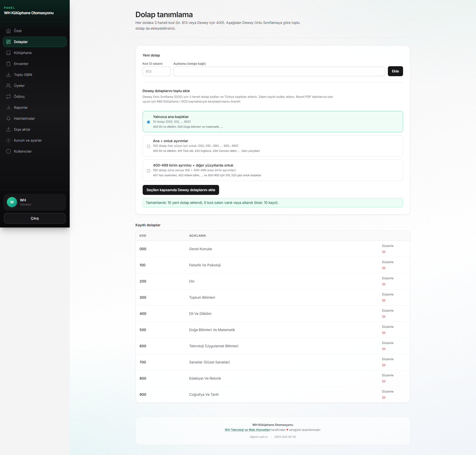
Task: Open Kullanıcılar page
Action: point(35,151)
